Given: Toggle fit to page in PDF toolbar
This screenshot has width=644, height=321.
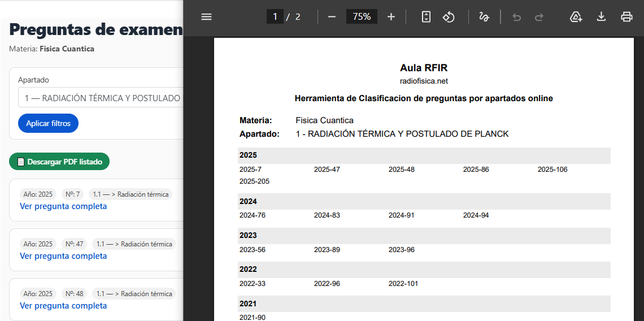Looking at the screenshot, I should (x=427, y=17).
